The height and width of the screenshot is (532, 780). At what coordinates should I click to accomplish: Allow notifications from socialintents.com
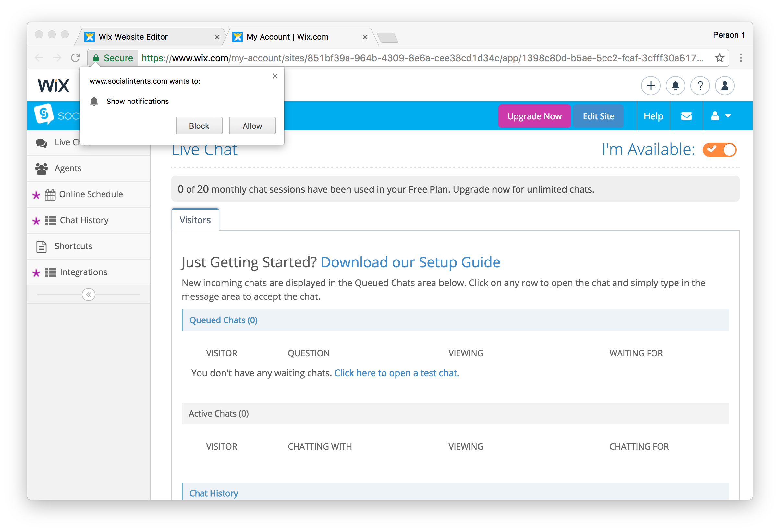tap(252, 126)
